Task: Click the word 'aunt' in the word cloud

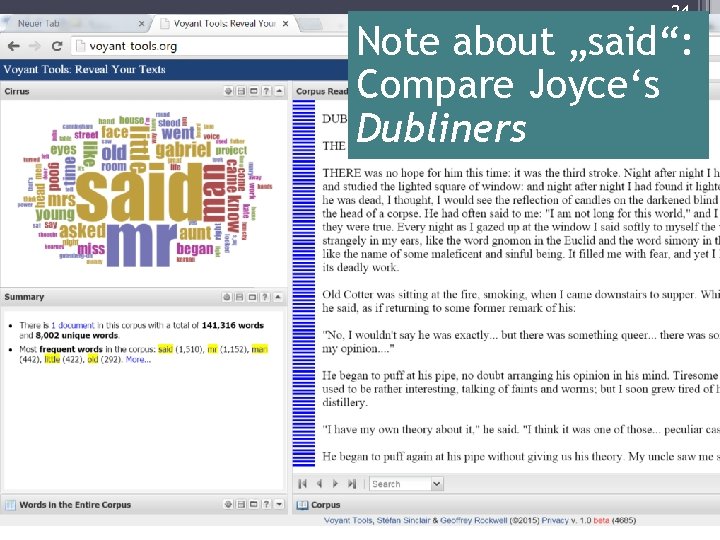Action: [195, 233]
